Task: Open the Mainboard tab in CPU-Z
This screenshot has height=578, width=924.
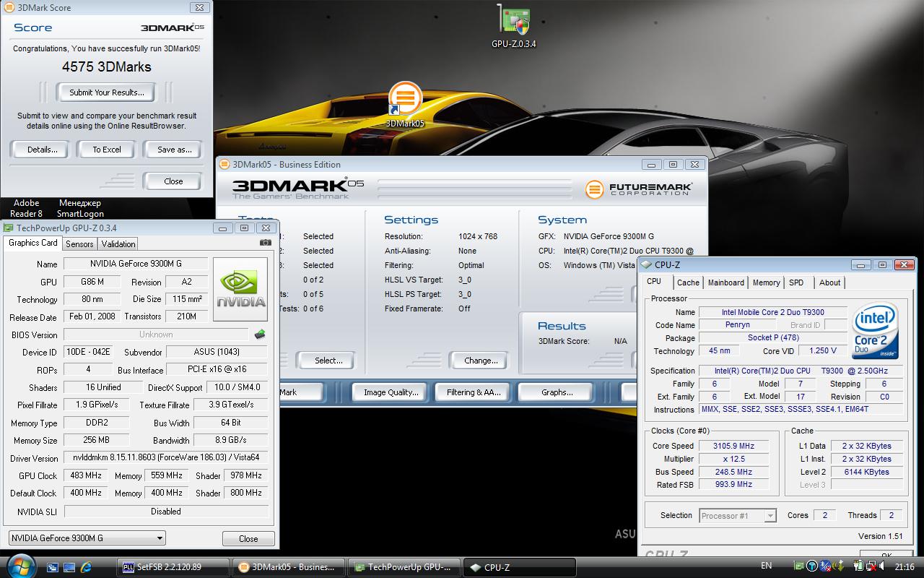Action: pos(725,283)
